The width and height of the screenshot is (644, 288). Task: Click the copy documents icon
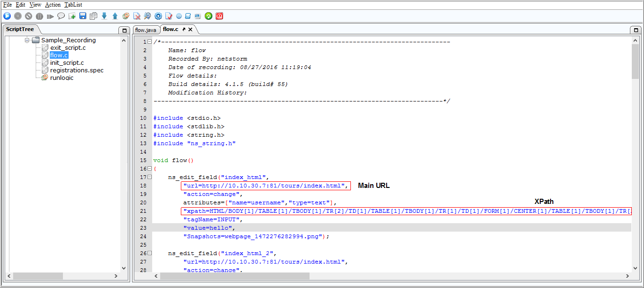pos(93,16)
